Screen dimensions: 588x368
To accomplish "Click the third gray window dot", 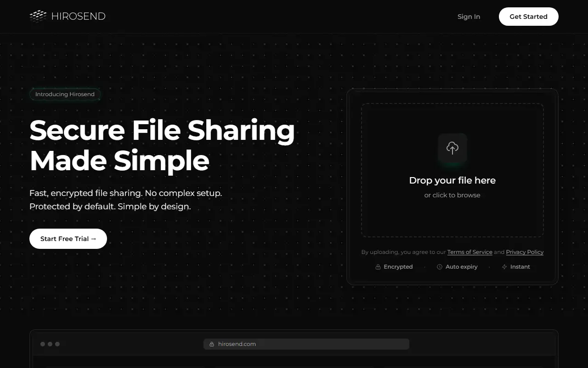I will (57, 344).
